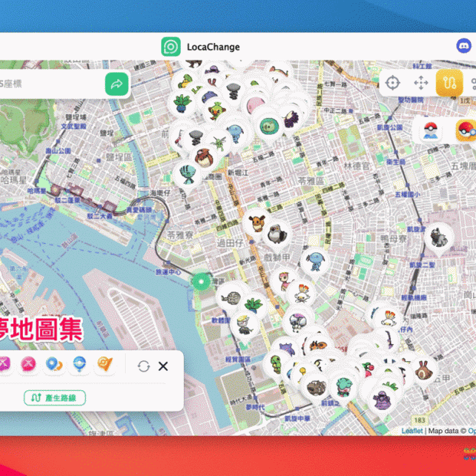Close the bottom route panel
Viewport: 476px width, 476px height.
[x=162, y=366]
